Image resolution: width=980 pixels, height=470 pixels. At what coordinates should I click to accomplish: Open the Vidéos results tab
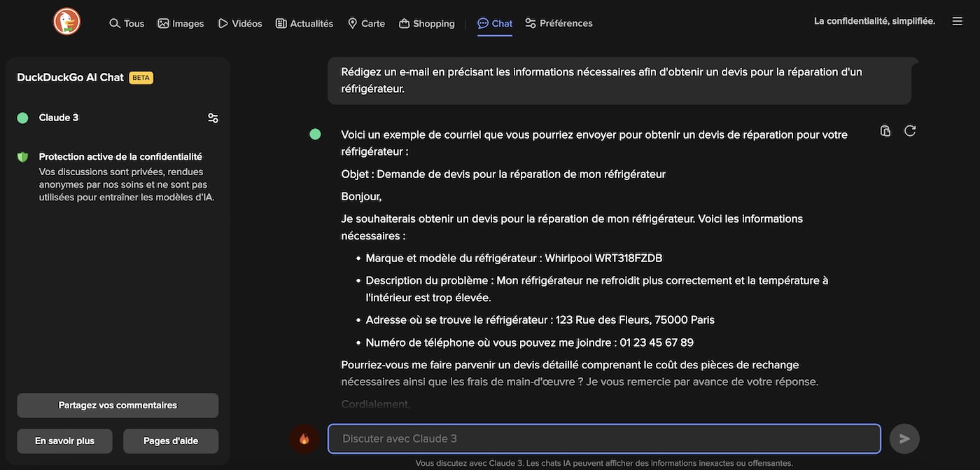pyautogui.click(x=241, y=22)
